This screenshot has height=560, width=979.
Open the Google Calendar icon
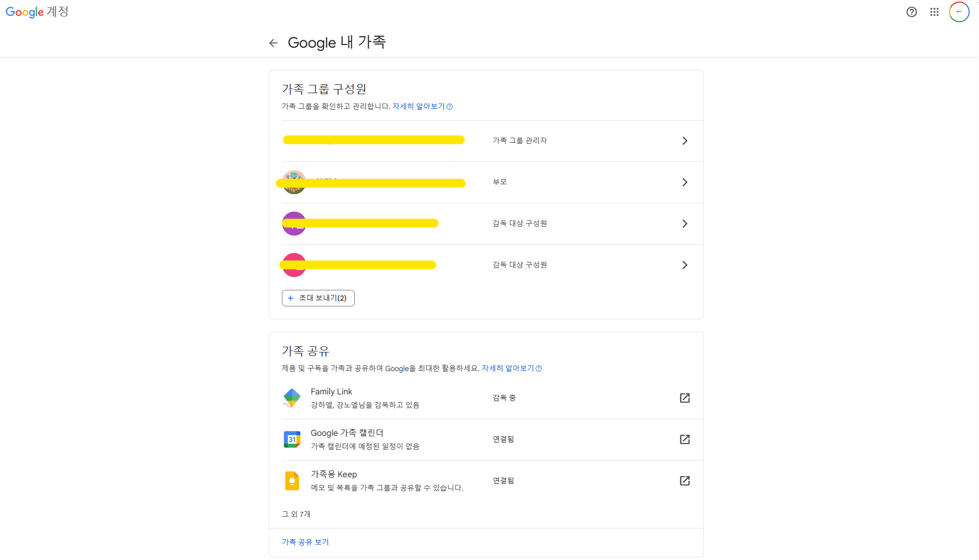(292, 439)
